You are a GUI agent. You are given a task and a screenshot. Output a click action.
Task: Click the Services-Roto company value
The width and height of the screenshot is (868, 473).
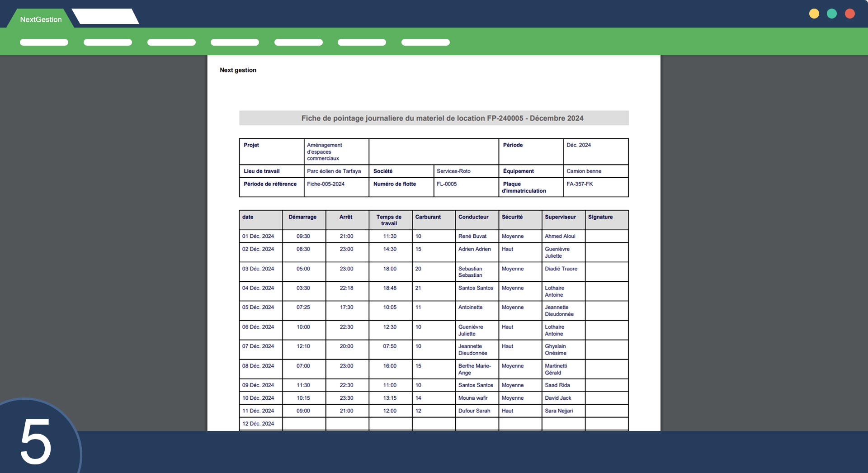[453, 171]
